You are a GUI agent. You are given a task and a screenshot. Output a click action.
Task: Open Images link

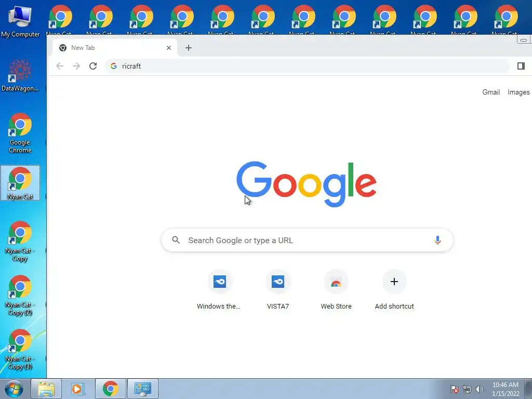pos(518,92)
